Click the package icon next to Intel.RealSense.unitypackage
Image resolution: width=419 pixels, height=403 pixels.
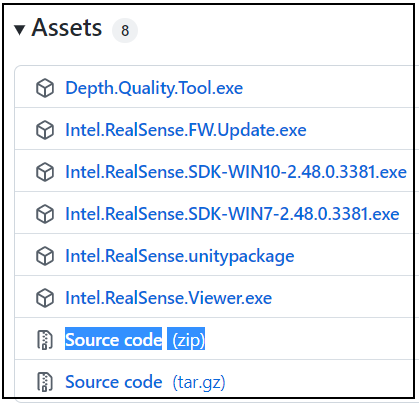pyautogui.click(x=45, y=256)
